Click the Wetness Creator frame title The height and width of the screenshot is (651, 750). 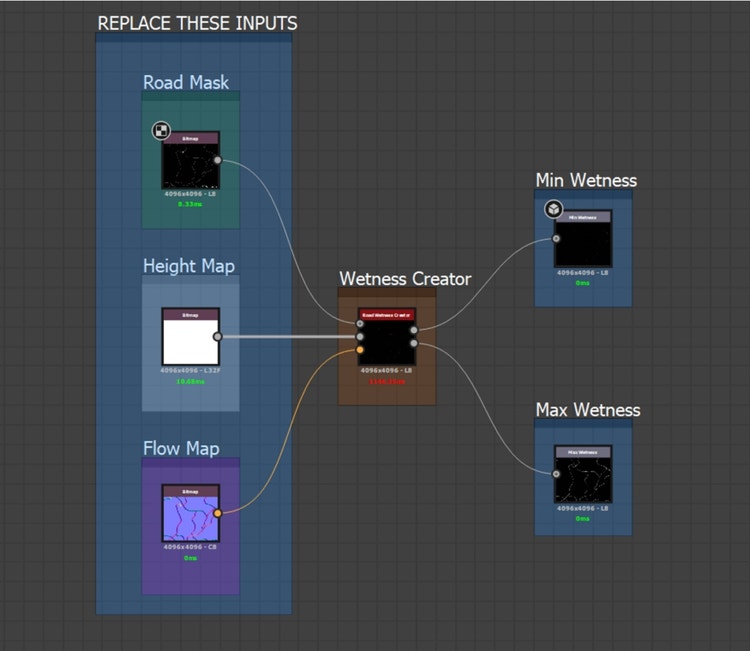pos(405,279)
